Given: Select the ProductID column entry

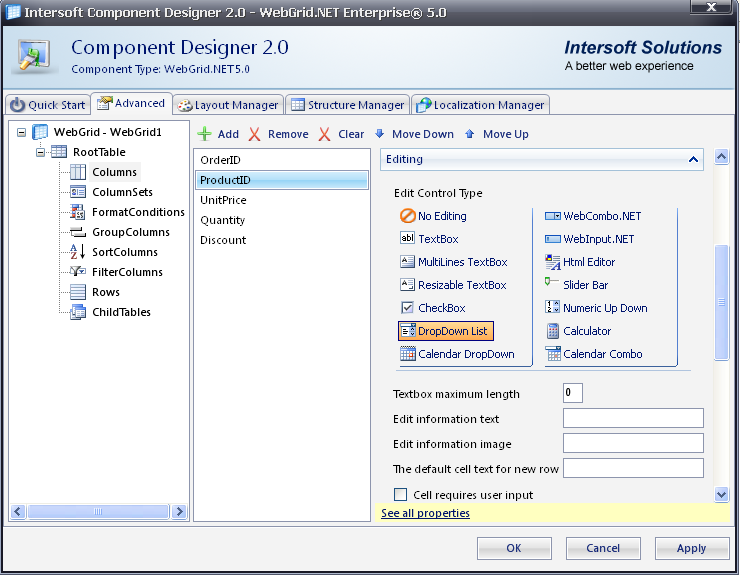Looking at the screenshot, I should (x=282, y=180).
